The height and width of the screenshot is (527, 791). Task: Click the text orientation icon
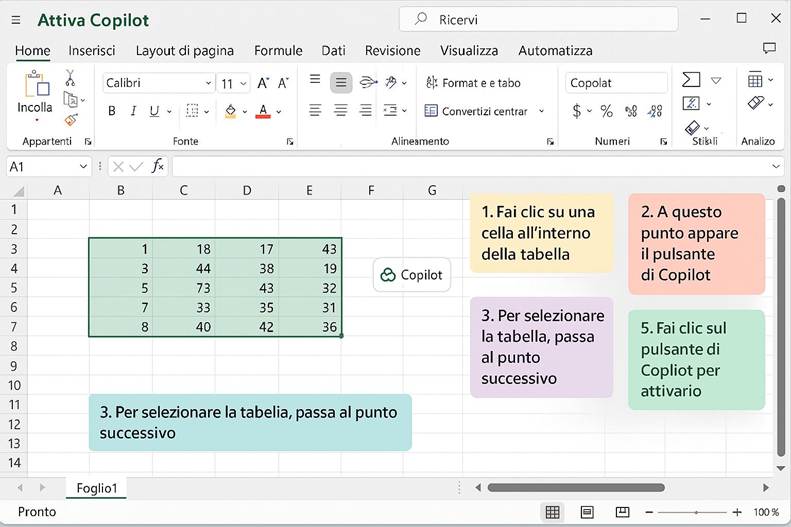tap(391, 82)
